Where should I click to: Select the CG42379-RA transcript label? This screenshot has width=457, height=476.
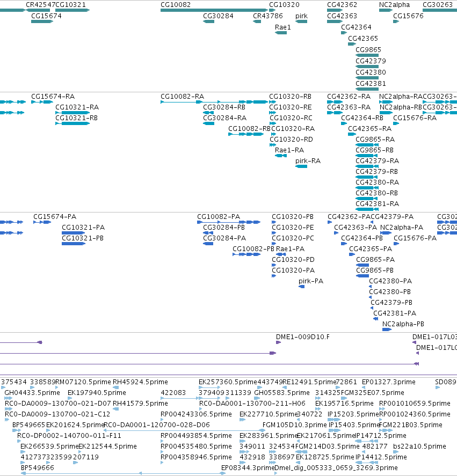(378, 161)
